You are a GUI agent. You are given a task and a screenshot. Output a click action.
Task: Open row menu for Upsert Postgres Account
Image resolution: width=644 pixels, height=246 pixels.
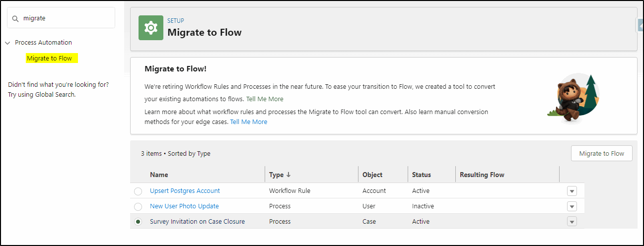click(572, 191)
